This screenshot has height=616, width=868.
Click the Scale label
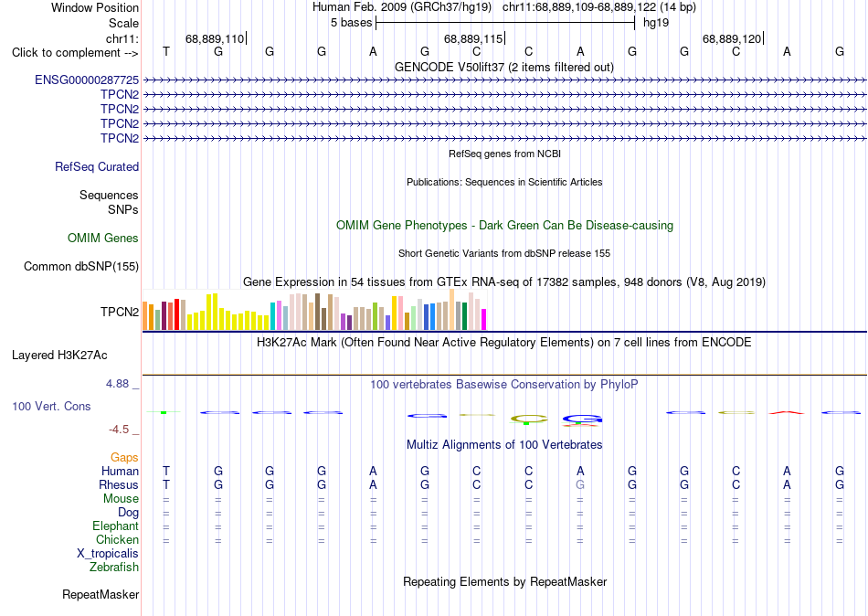tap(124, 23)
